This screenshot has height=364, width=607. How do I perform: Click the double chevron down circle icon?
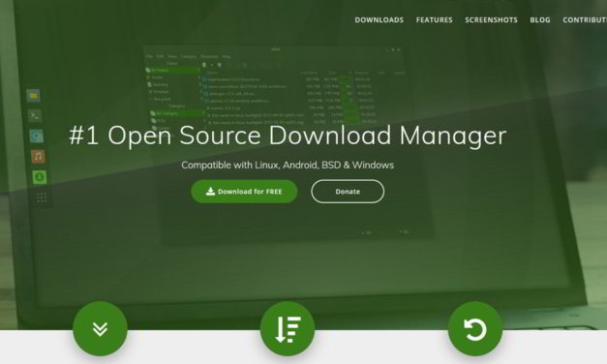100,329
